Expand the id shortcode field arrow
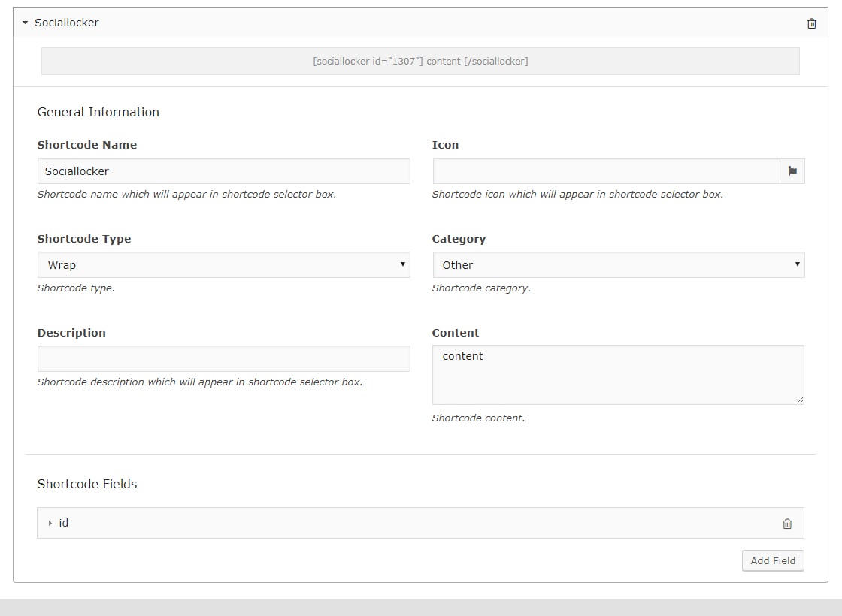This screenshot has height=616, width=842. pyautogui.click(x=50, y=524)
